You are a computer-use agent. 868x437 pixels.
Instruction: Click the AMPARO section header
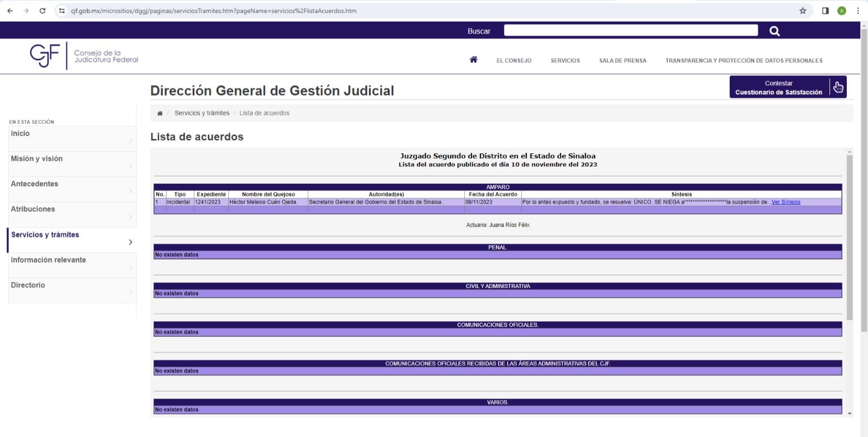[x=497, y=187]
